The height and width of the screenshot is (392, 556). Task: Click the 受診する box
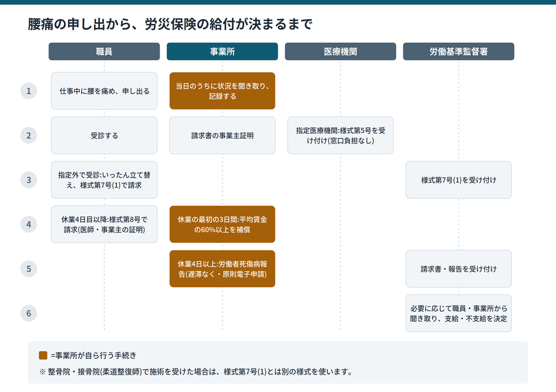tap(104, 135)
